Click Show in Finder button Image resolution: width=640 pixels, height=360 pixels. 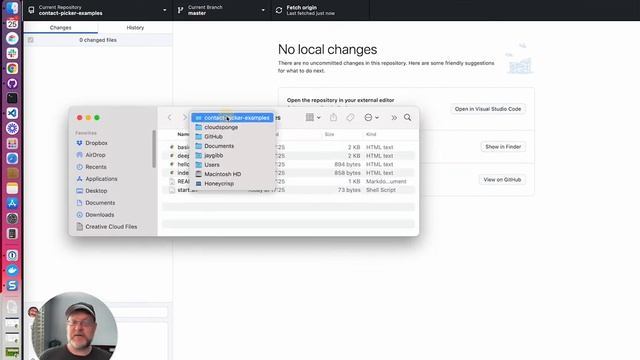point(503,147)
